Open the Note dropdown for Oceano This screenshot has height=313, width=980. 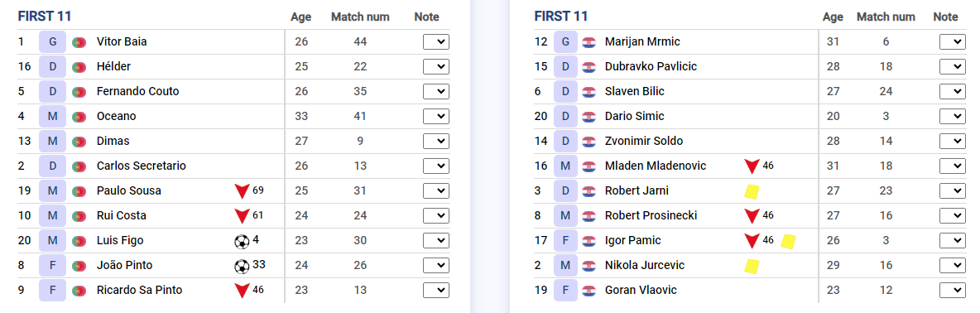pyautogui.click(x=436, y=116)
